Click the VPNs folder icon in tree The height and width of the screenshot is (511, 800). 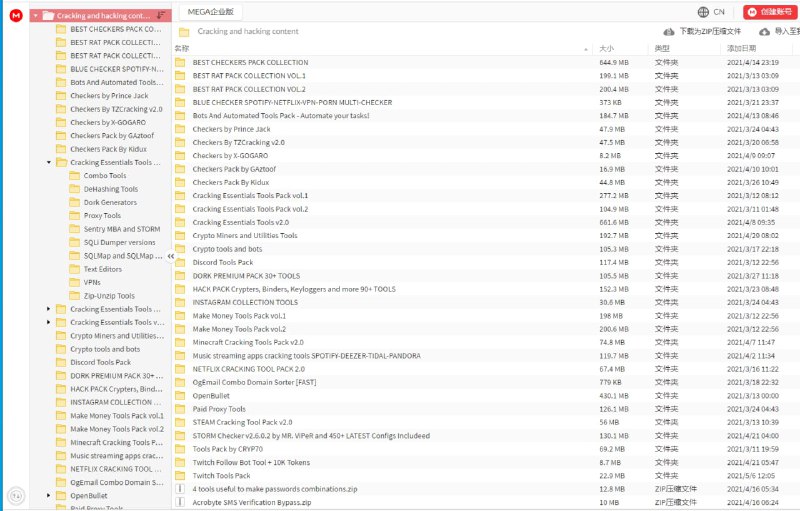pyautogui.click(x=75, y=282)
